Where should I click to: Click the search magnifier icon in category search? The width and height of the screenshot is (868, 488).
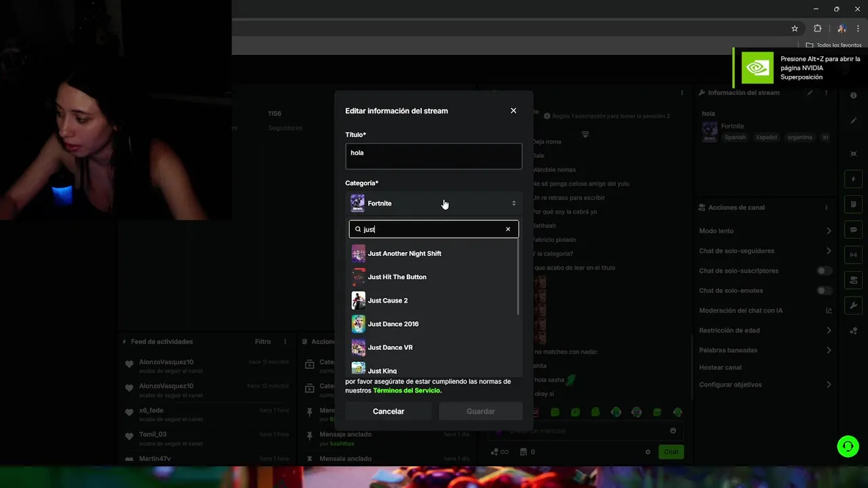point(358,229)
